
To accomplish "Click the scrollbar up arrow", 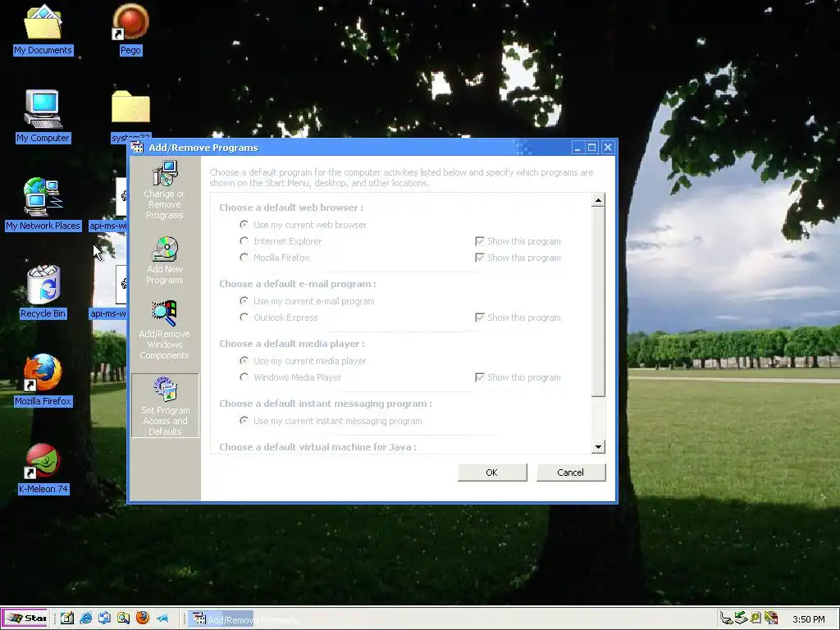I will [598, 200].
